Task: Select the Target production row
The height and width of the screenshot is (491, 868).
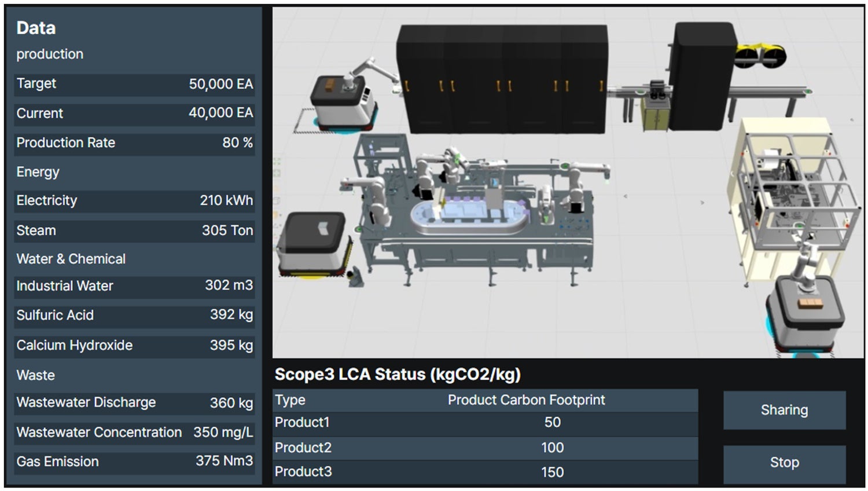Action: pos(134,84)
